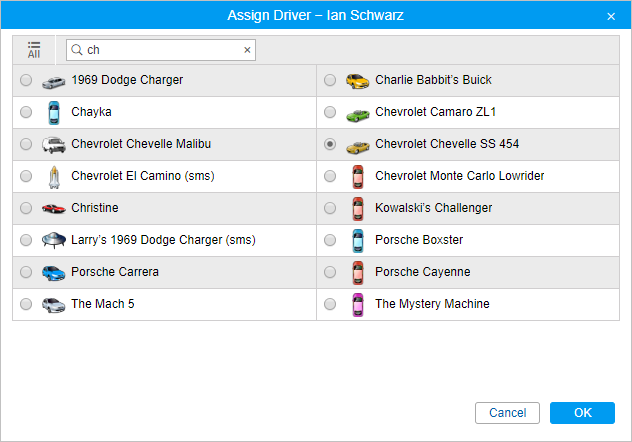The height and width of the screenshot is (442, 632).
Task: Click the 1969 Dodge Charger car icon
Action: coord(53,80)
